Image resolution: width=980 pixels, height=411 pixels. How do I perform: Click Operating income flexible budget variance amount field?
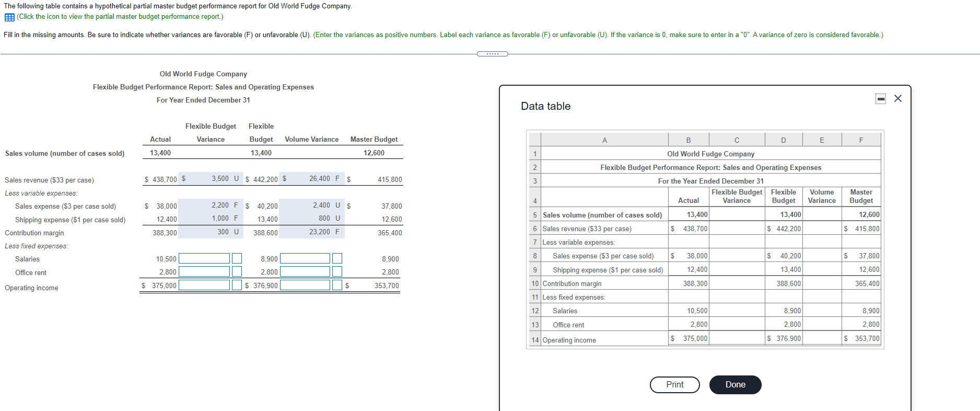point(204,285)
